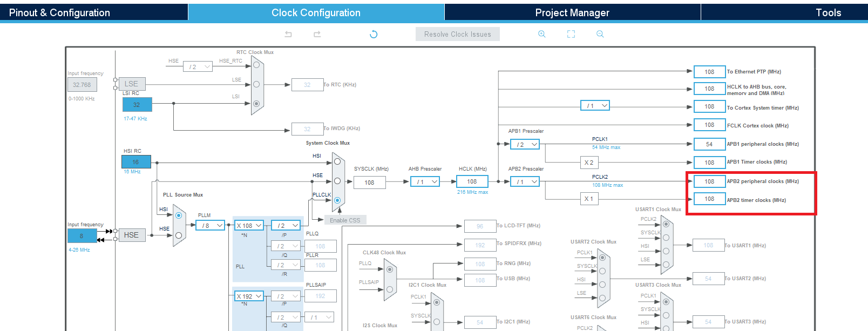The width and height of the screenshot is (868, 331).
Task: Select HSE in PLL Source Mux
Action: click(179, 235)
